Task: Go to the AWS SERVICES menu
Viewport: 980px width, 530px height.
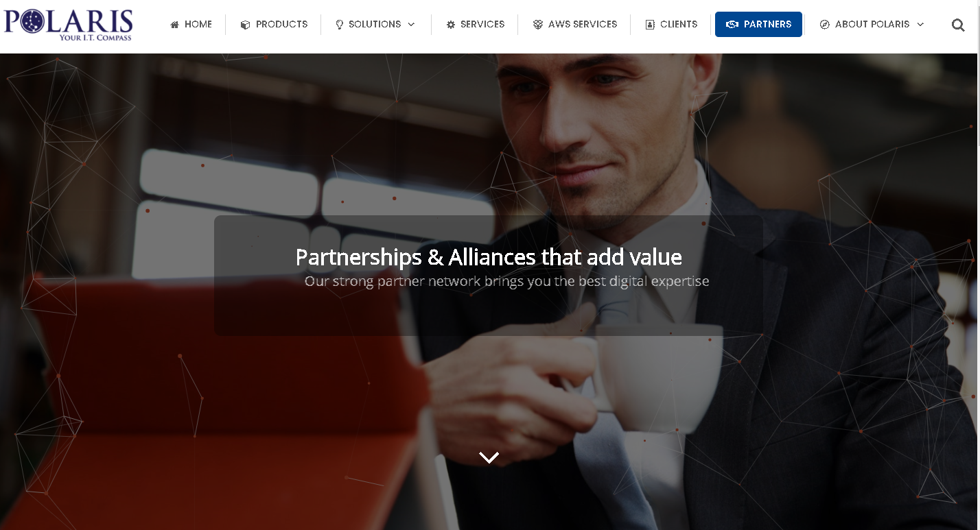Action: [583, 24]
